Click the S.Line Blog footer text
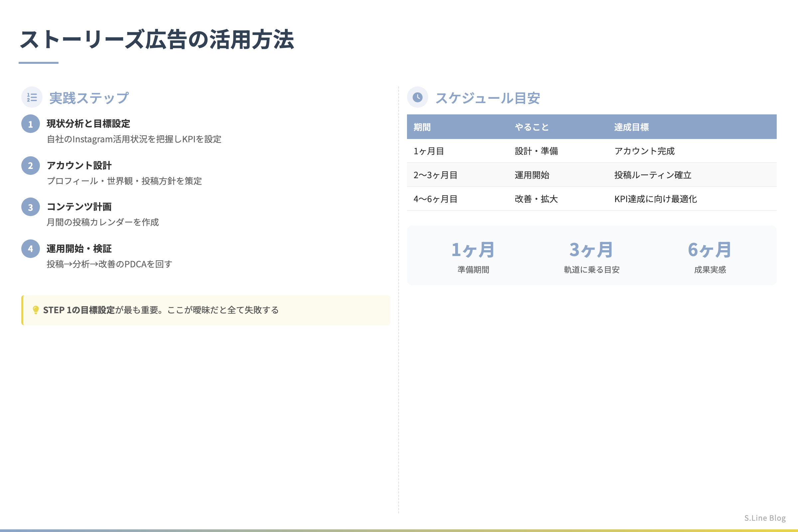798x532 pixels. pyautogui.click(x=765, y=518)
